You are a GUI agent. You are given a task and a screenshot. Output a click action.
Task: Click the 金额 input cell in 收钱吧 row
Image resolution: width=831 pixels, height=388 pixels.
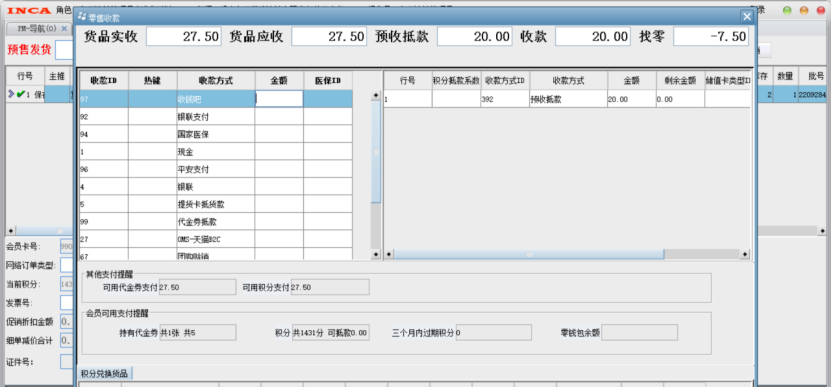click(279, 99)
